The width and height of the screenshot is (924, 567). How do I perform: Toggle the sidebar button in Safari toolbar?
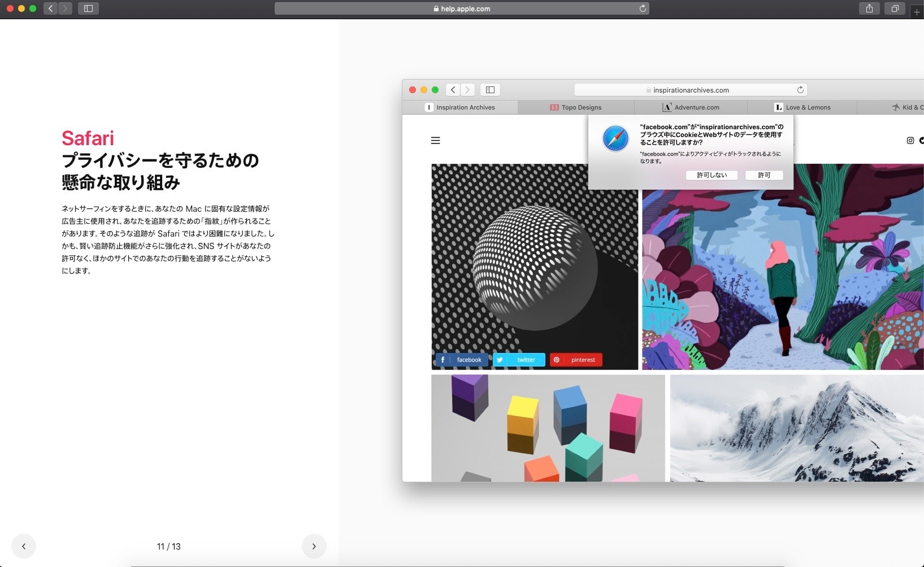[x=88, y=8]
